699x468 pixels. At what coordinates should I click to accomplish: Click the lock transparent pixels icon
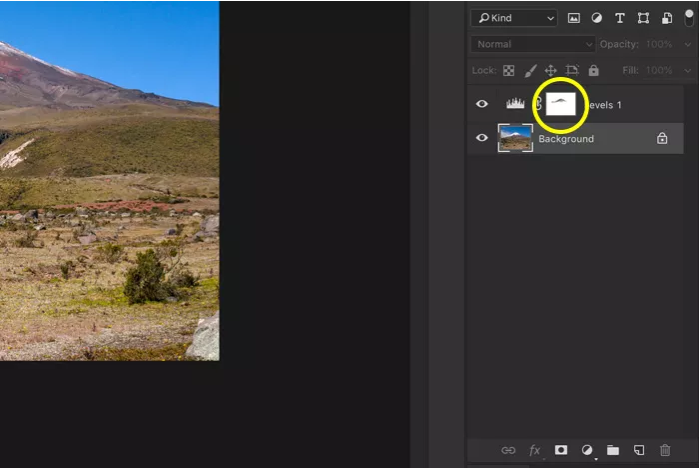tap(508, 71)
